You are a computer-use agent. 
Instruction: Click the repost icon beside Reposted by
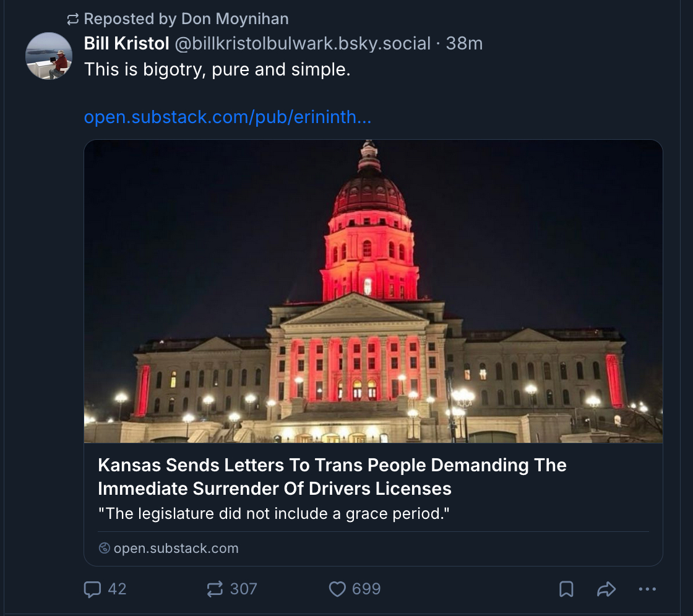pos(73,19)
